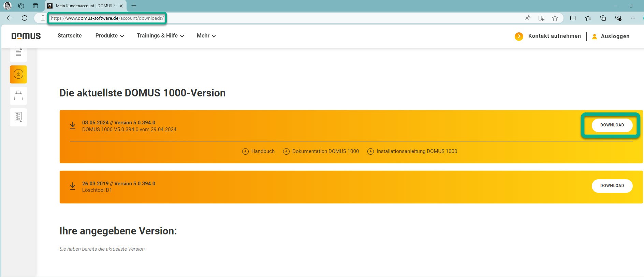Open a new browser tab
This screenshot has height=277, width=644.
[x=134, y=6]
